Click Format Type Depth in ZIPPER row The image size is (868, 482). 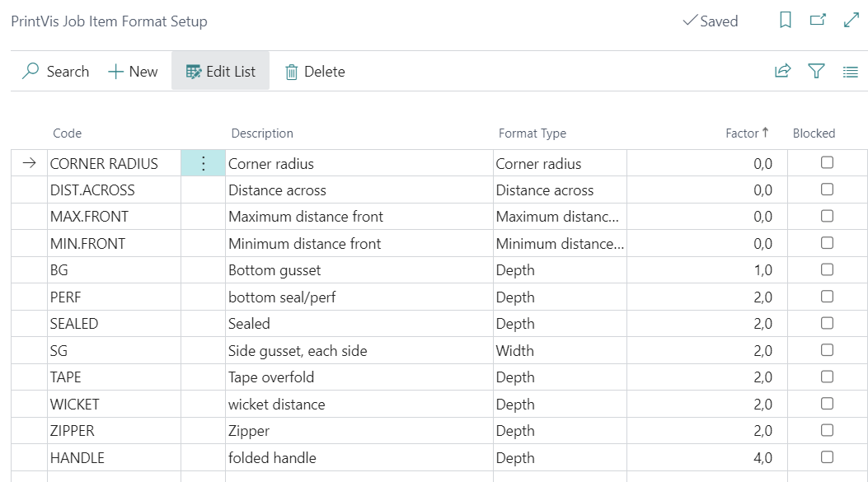515,431
